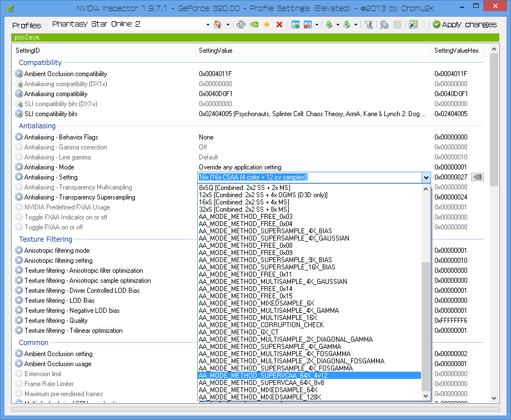Click the export profile icon
The image size is (511, 420).
(x=329, y=24)
